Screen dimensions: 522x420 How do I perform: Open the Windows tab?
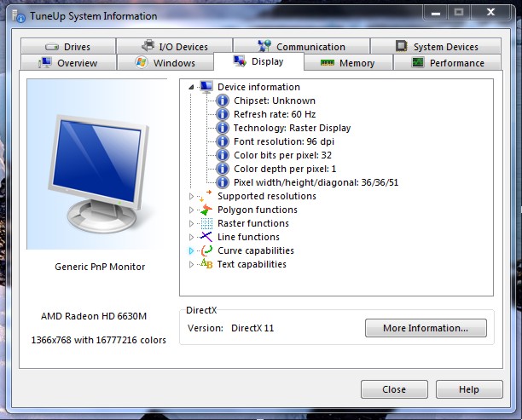[x=165, y=62]
